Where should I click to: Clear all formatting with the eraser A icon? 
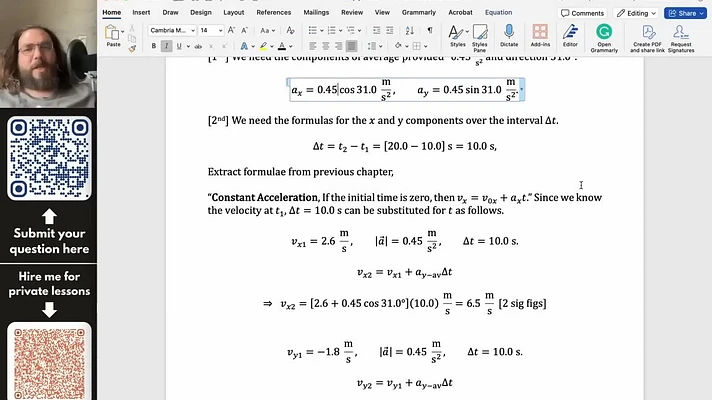(x=291, y=30)
